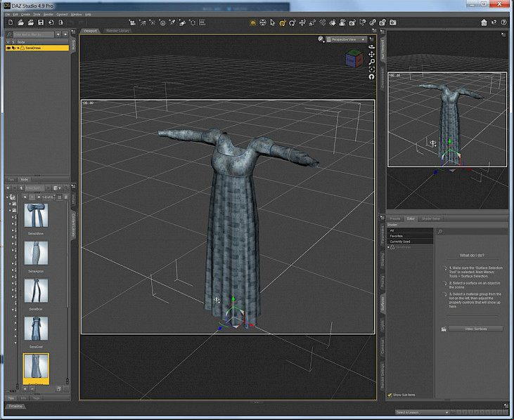
Task: Click the viewport orbit control icon
Action: [x=371, y=47]
